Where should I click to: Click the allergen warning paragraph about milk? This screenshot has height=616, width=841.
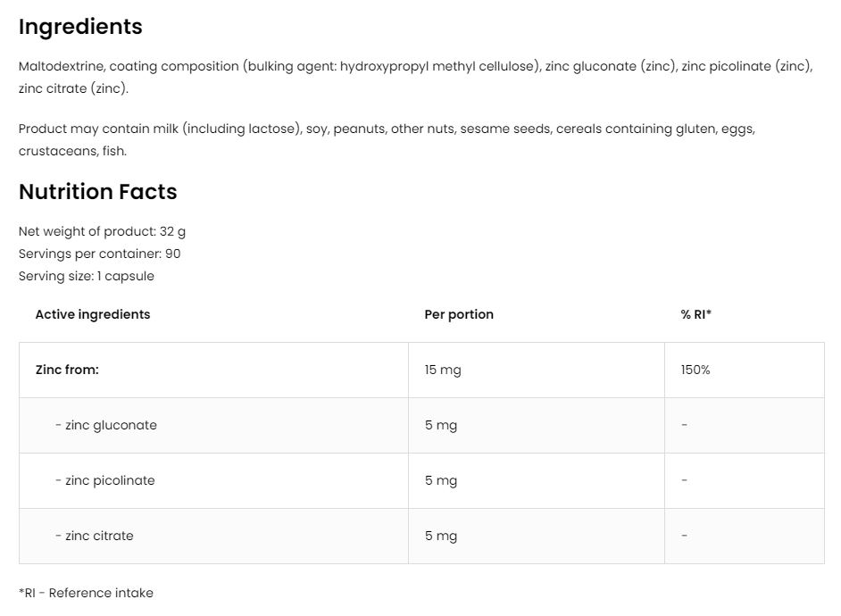pyautogui.click(x=387, y=139)
